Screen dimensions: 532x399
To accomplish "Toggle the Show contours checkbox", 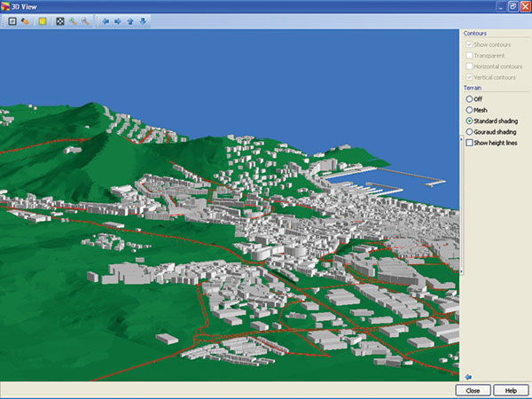I will coord(469,44).
